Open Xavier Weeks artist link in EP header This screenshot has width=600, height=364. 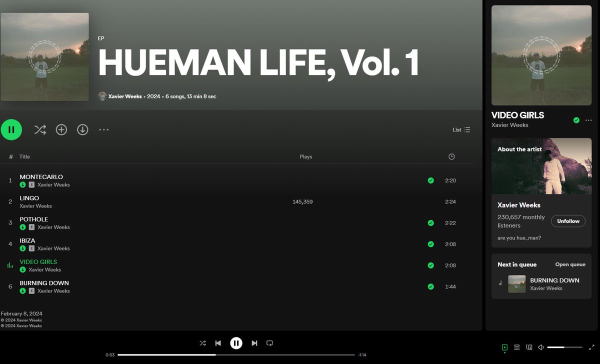click(x=125, y=96)
